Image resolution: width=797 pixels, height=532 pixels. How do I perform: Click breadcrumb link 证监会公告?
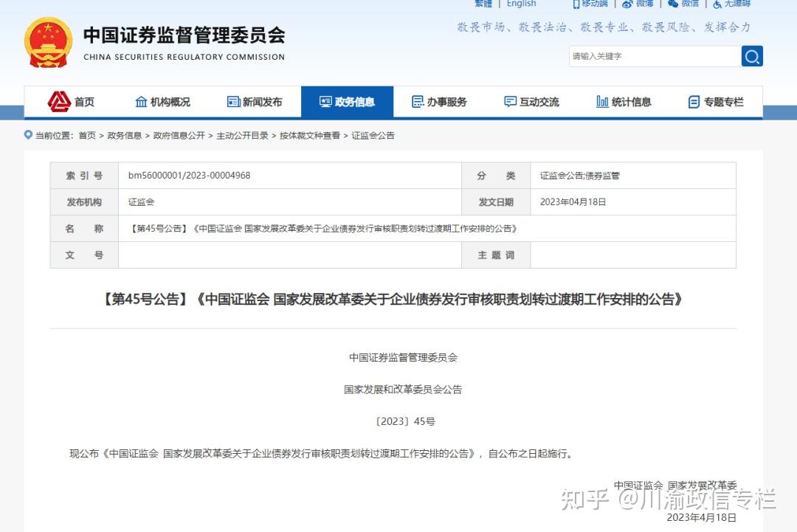373,135
